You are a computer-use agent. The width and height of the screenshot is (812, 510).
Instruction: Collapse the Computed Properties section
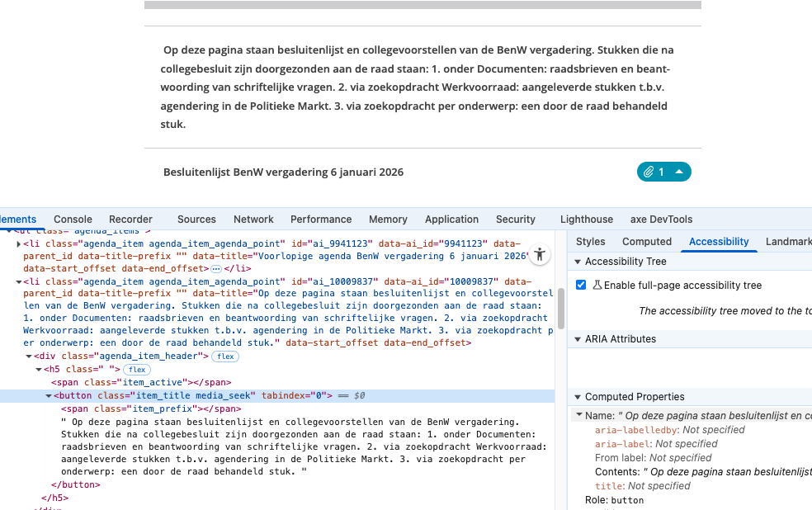[x=577, y=397]
